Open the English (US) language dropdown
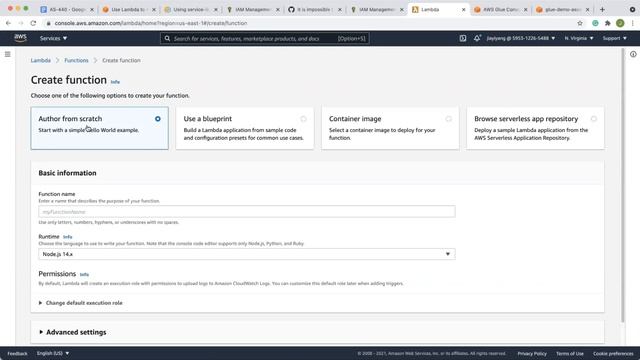Viewport: 640px width, 360px height. (x=53, y=353)
